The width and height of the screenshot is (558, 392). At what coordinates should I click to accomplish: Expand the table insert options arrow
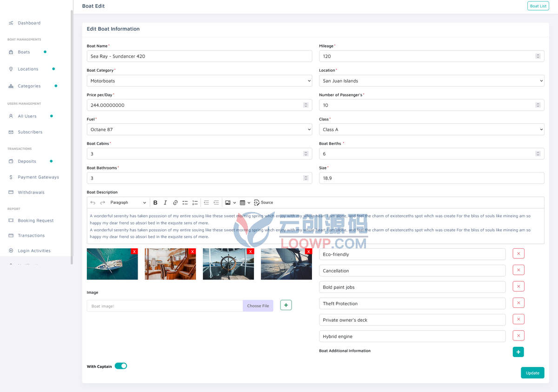click(249, 203)
